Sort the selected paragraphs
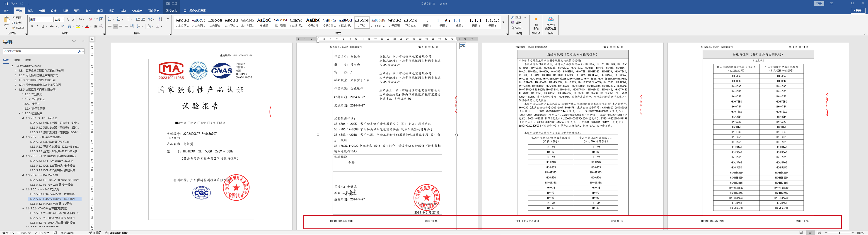This screenshot has width=868, height=235. tap(160, 19)
